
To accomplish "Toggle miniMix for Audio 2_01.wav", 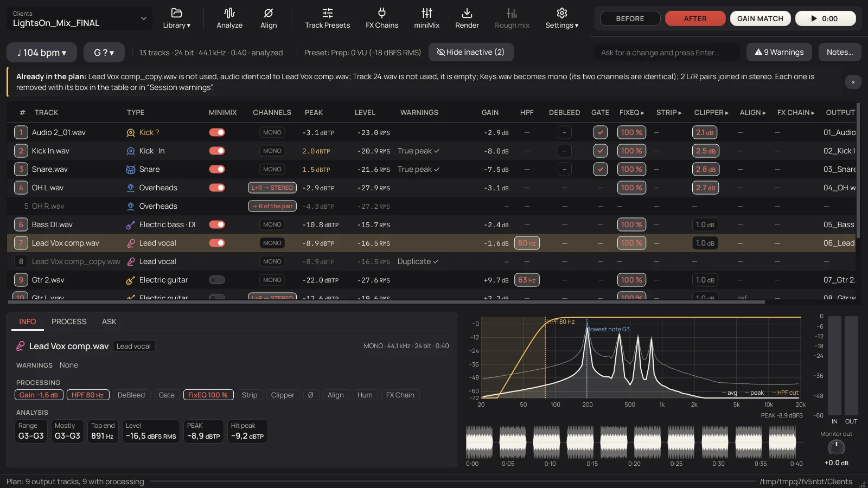I will [217, 133].
